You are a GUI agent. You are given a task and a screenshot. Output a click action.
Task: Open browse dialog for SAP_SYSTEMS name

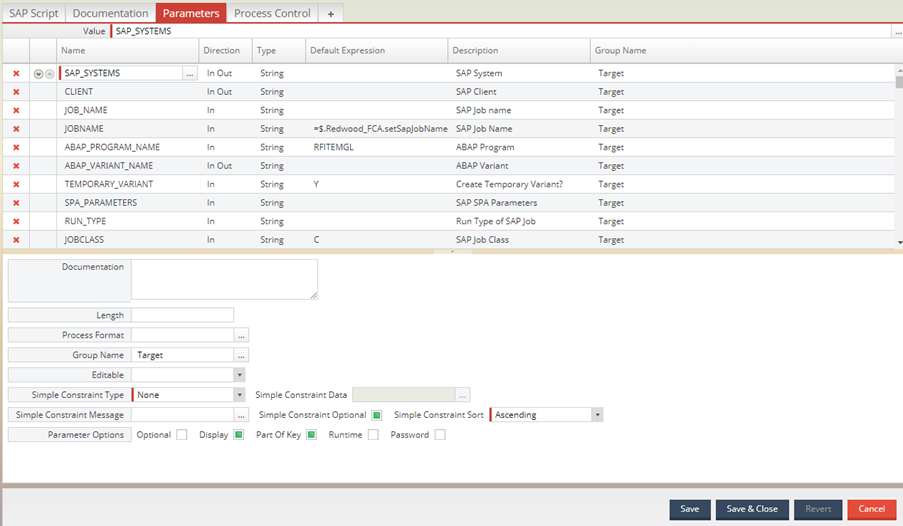point(190,73)
